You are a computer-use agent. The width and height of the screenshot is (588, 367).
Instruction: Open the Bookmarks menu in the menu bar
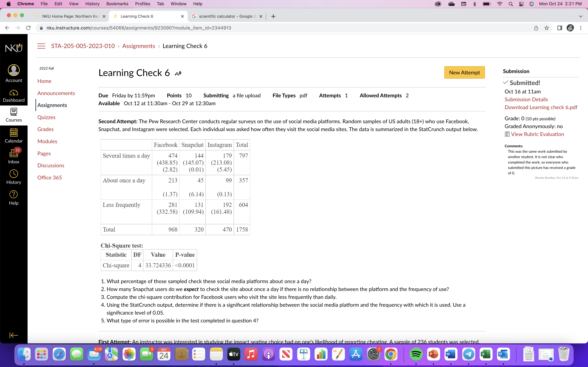pyautogui.click(x=117, y=4)
